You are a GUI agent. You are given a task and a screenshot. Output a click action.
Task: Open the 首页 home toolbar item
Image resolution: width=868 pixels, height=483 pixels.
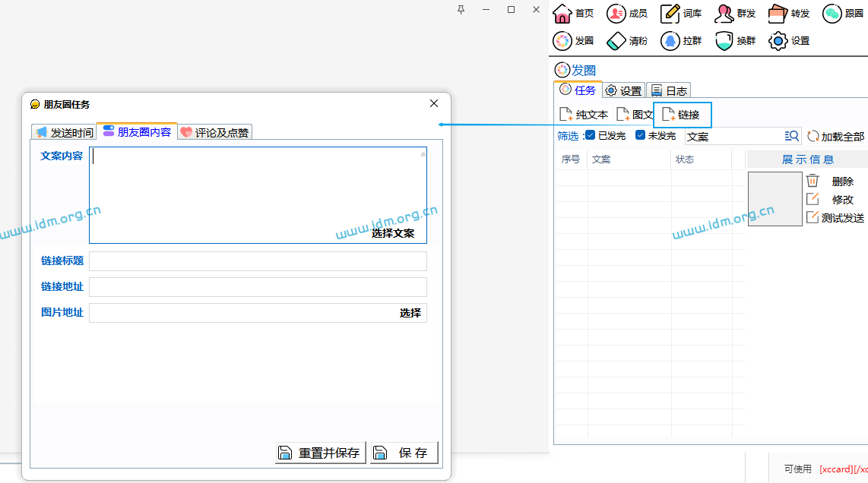(574, 13)
